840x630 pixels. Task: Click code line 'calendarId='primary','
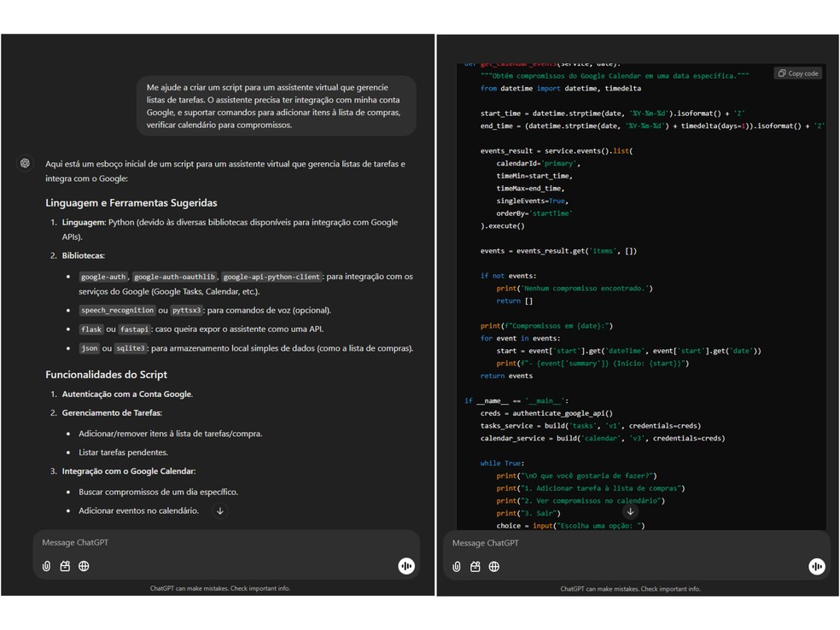pos(538,163)
